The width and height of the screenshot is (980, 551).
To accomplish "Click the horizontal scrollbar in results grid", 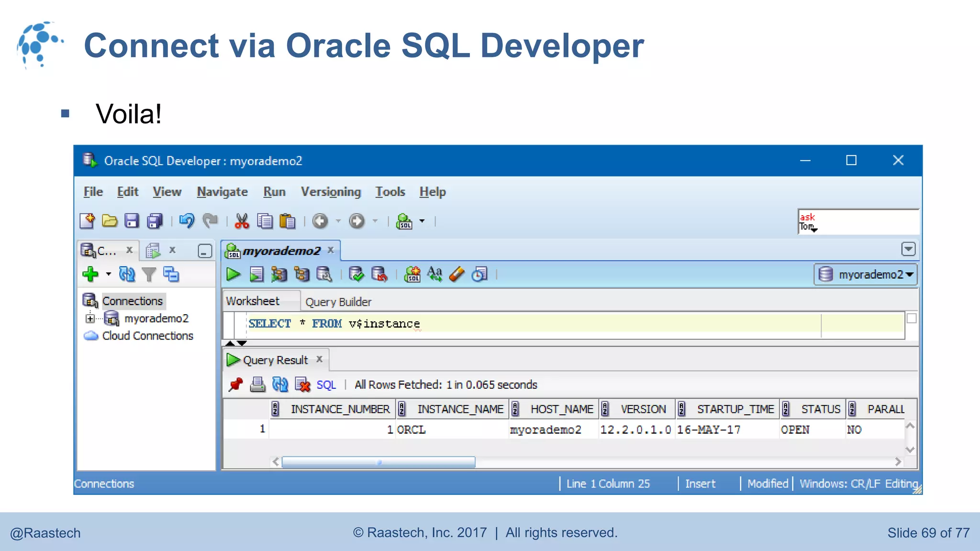I will 379,462.
